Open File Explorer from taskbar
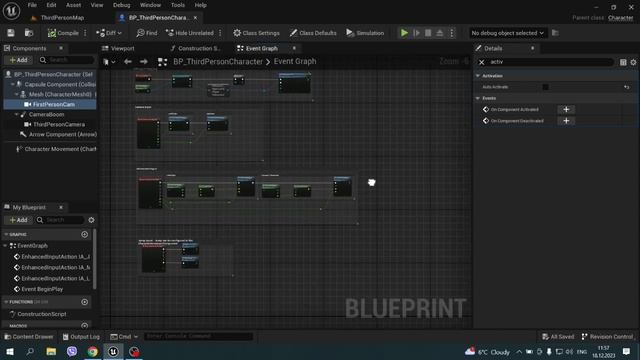Screen dimensions: 640x360 point(51,351)
